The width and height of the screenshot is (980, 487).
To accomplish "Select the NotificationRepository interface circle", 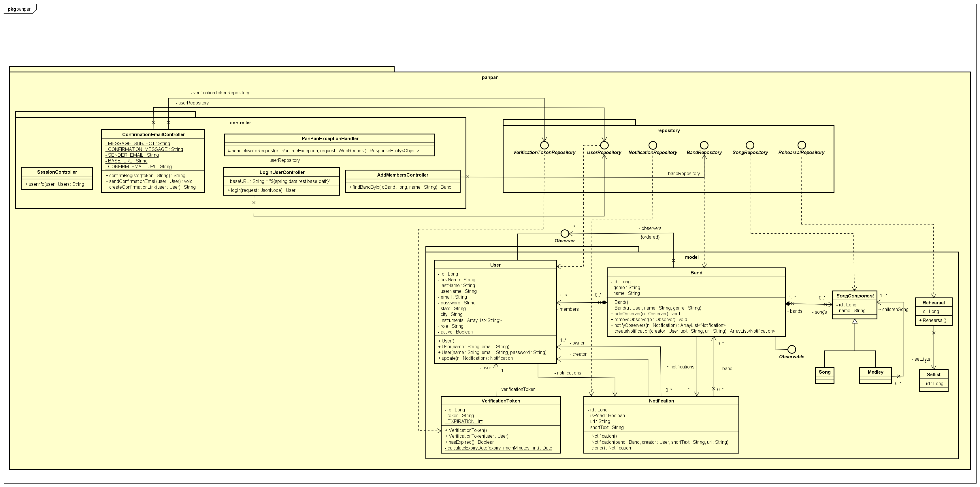I will point(653,145).
